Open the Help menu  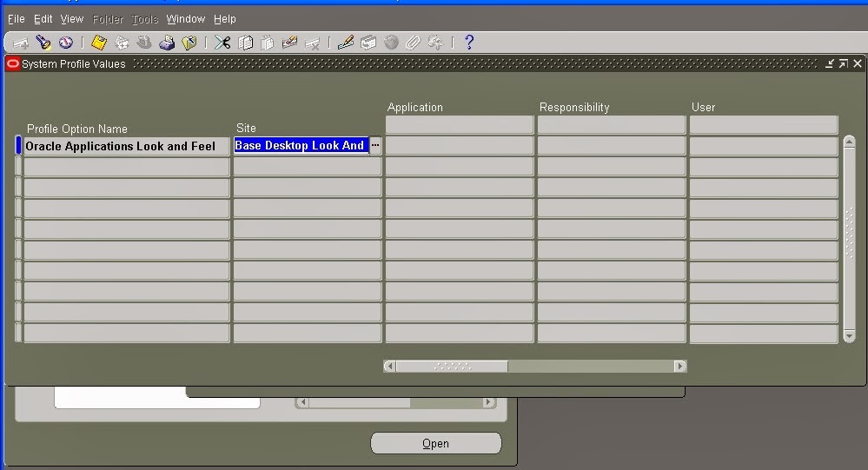click(225, 19)
